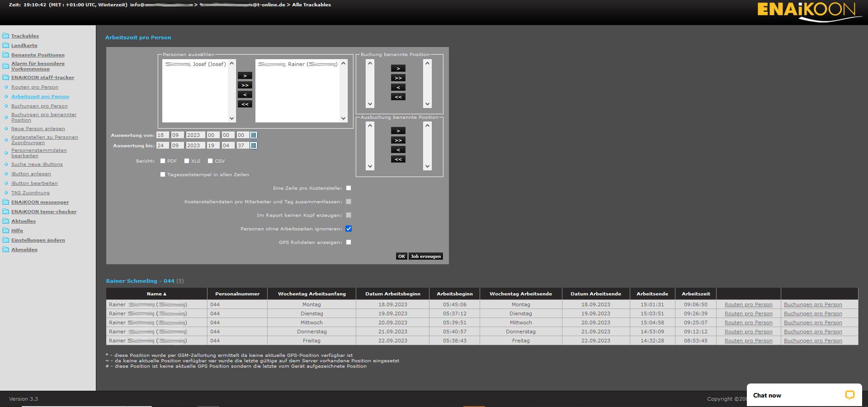The height and width of the screenshot is (407, 868).
Task: Click the Landkarte folder icon
Action: 5,45
